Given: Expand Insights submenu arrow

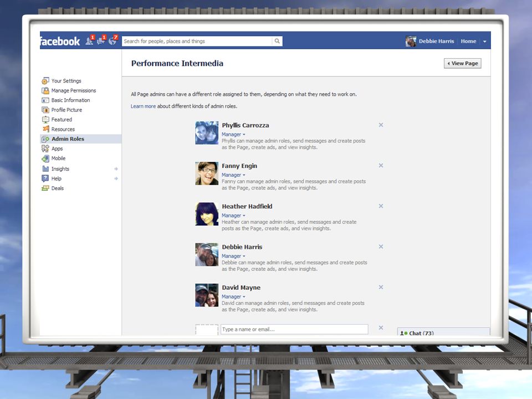Looking at the screenshot, I should [116, 168].
